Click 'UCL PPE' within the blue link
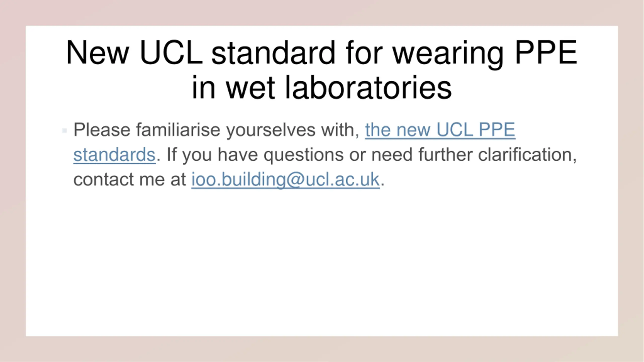 [476, 130]
